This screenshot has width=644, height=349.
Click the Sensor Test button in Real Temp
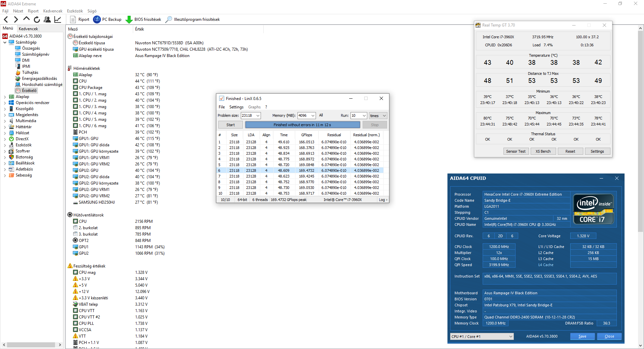pyautogui.click(x=516, y=151)
